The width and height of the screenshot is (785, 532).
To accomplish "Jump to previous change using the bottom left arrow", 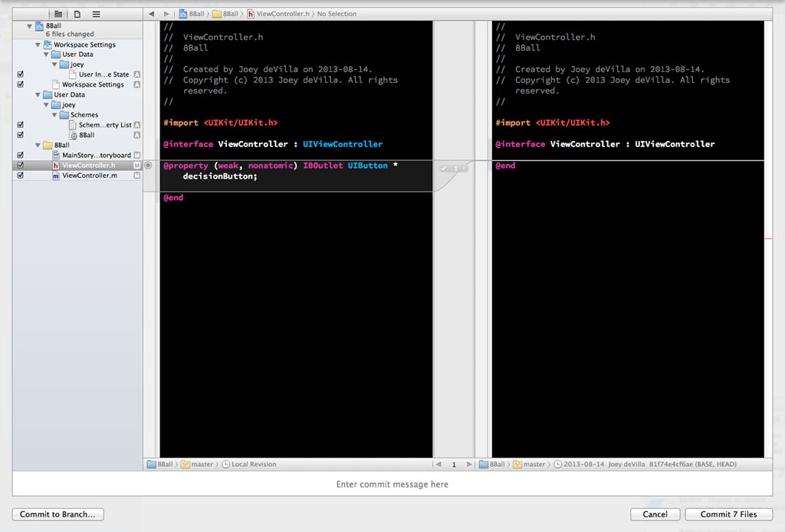I will [x=438, y=465].
